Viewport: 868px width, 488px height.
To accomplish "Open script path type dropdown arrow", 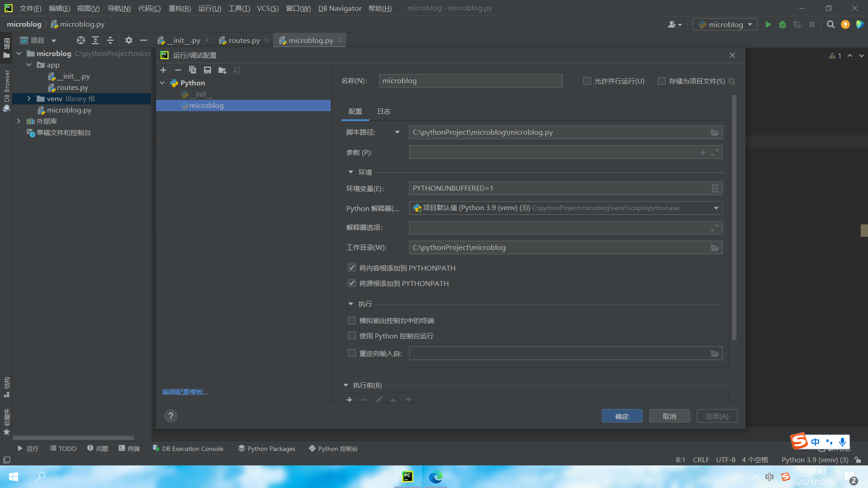I will point(397,132).
